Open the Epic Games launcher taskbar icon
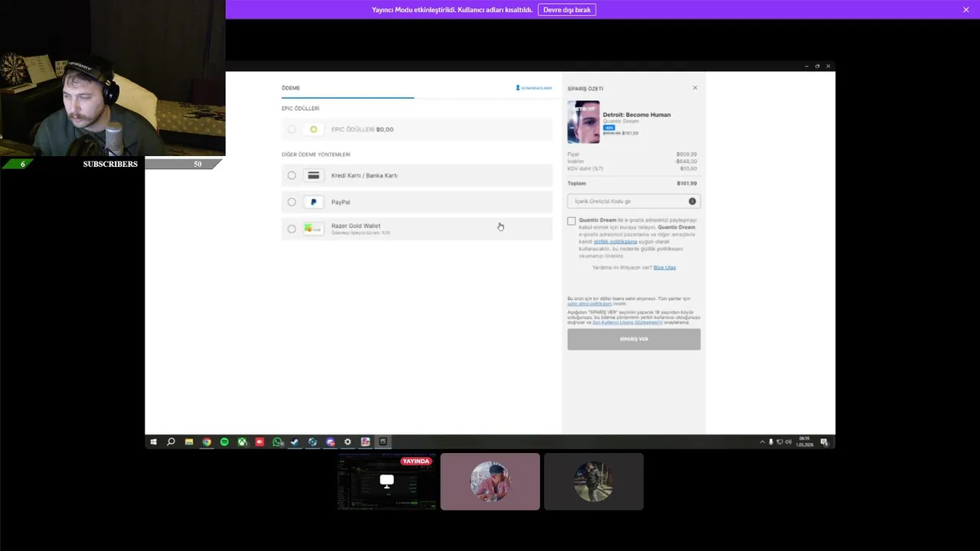980x551 pixels. click(x=383, y=442)
